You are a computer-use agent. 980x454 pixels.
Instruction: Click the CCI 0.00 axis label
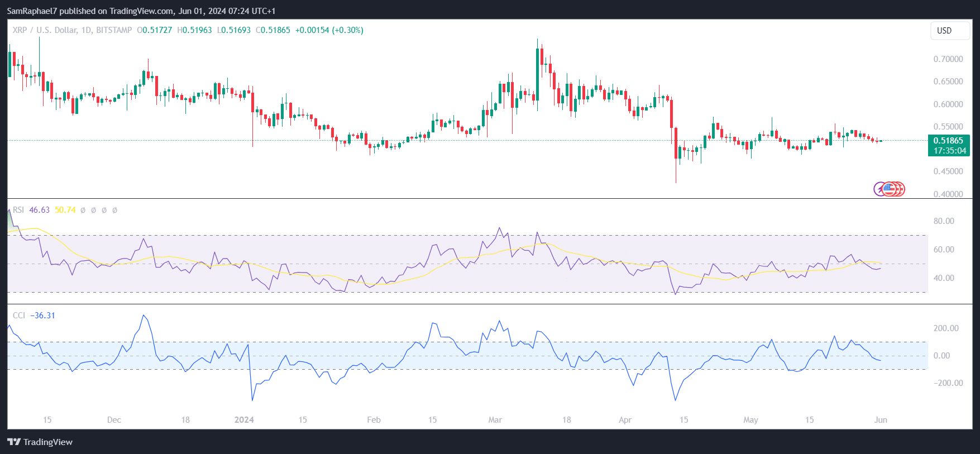(941, 356)
